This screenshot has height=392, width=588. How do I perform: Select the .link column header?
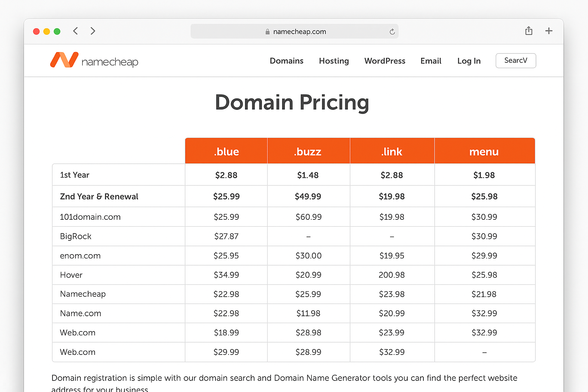click(392, 151)
